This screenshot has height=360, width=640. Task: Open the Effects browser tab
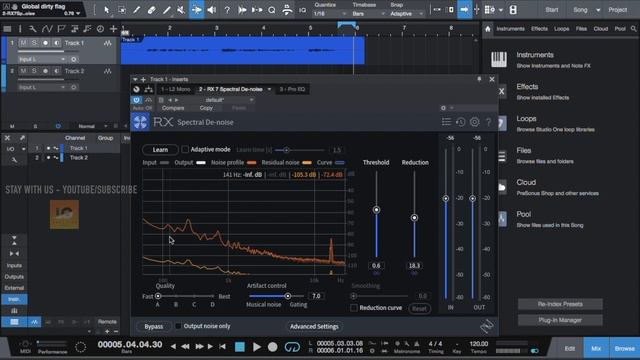click(x=539, y=29)
